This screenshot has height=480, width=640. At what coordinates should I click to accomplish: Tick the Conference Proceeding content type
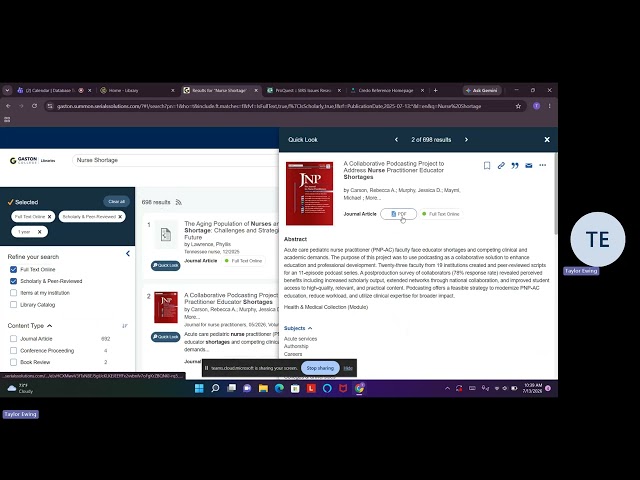point(13,351)
